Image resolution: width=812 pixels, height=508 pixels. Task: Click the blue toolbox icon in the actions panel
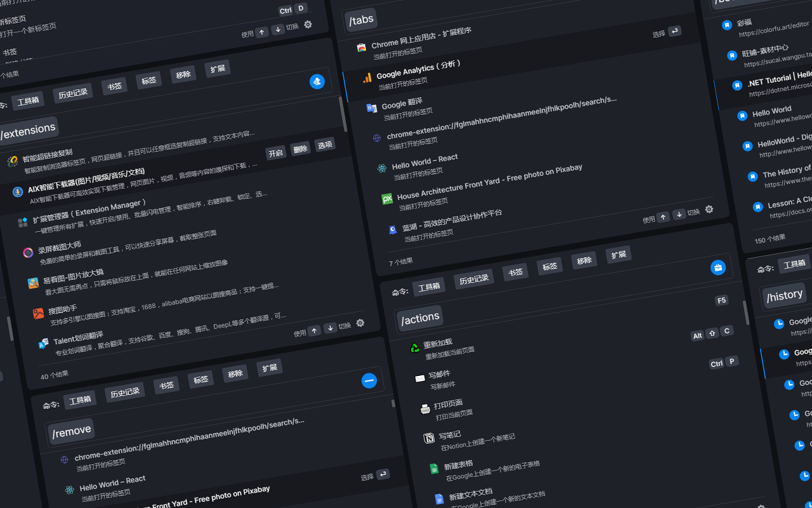click(717, 267)
